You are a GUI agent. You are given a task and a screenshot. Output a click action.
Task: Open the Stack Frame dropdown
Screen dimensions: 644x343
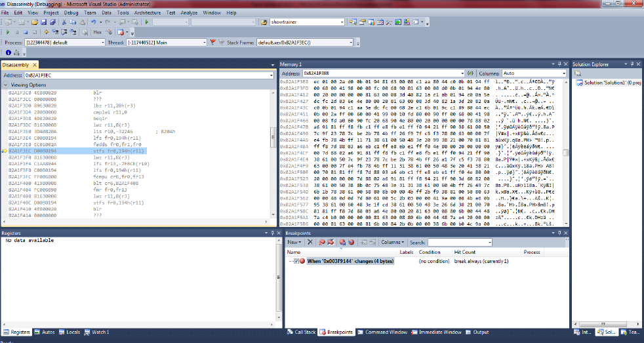(x=352, y=43)
